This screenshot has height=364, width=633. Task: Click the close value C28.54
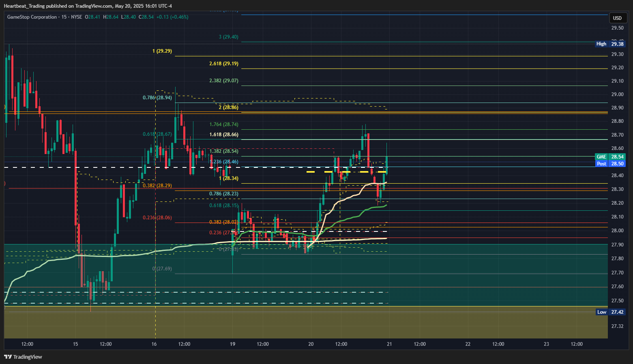[x=146, y=17]
